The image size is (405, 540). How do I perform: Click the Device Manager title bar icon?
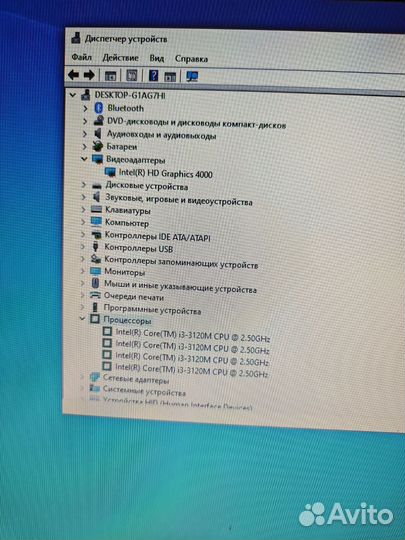coord(76,38)
